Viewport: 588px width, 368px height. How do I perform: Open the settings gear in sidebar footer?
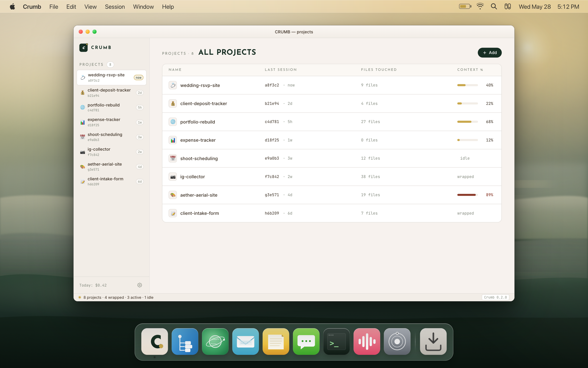coord(139,285)
